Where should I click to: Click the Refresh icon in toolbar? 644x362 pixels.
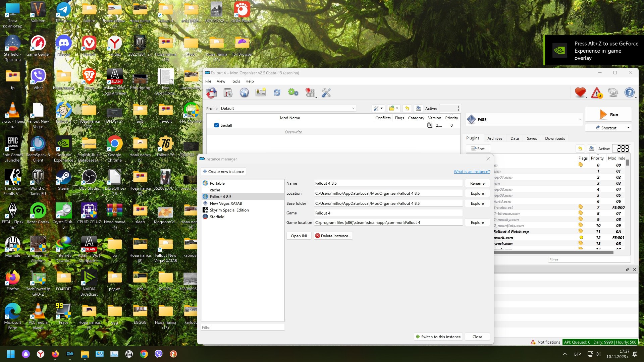pos(277,93)
